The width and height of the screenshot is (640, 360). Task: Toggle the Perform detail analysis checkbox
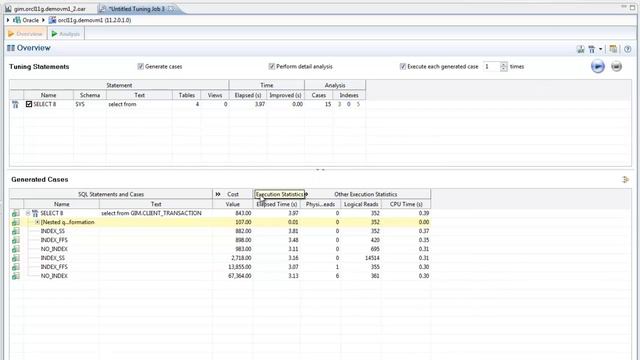(x=271, y=67)
